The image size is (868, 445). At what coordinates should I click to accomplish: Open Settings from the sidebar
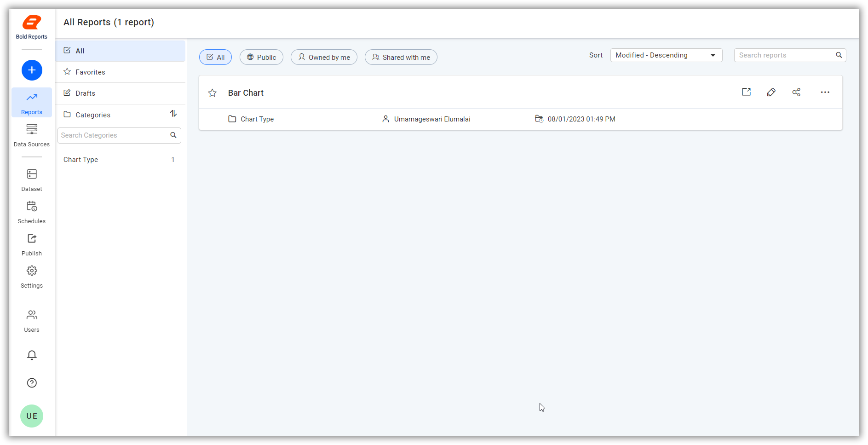[31, 276]
